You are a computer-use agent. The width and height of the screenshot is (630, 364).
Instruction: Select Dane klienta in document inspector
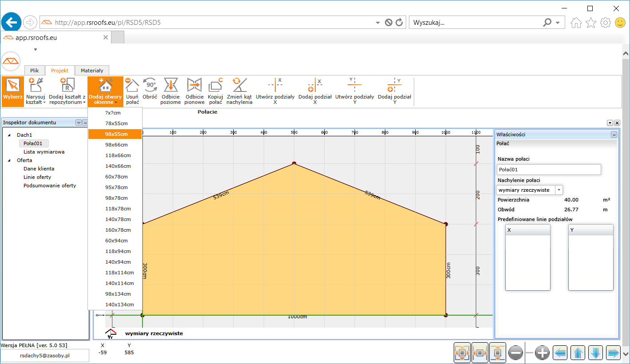click(x=39, y=169)
